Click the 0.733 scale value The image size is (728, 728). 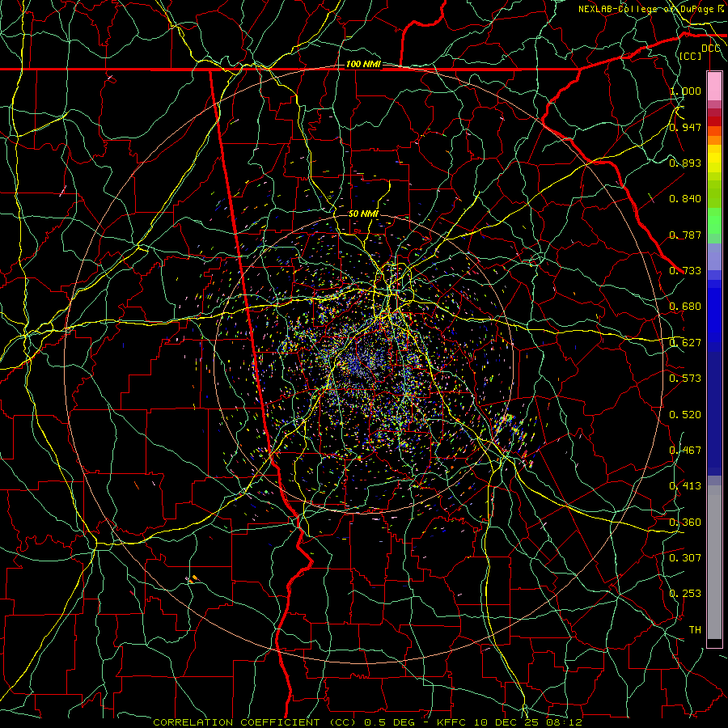click(685, 271)
